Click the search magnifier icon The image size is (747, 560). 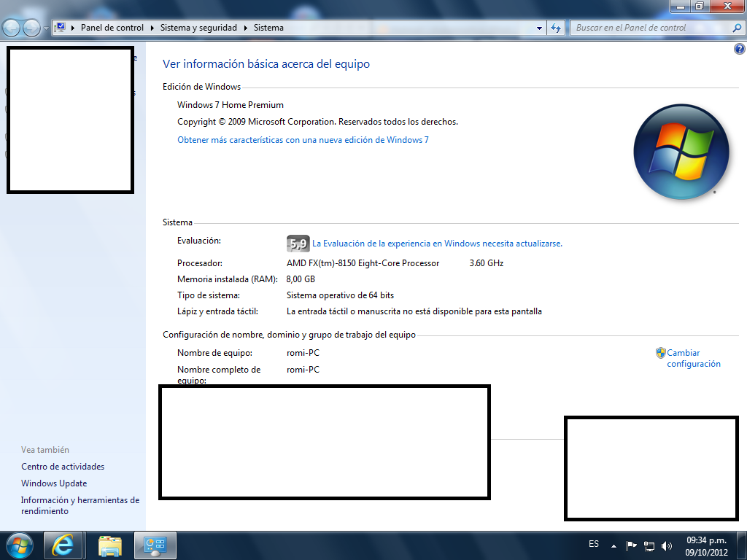737,28
